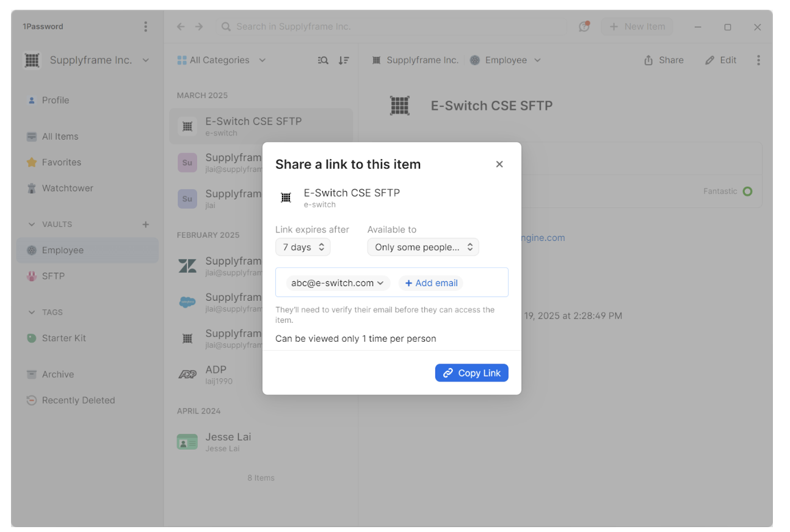This screenshot has height=532, width=790.
Task: Open Favorites in the sidebar
Action: 61,162
